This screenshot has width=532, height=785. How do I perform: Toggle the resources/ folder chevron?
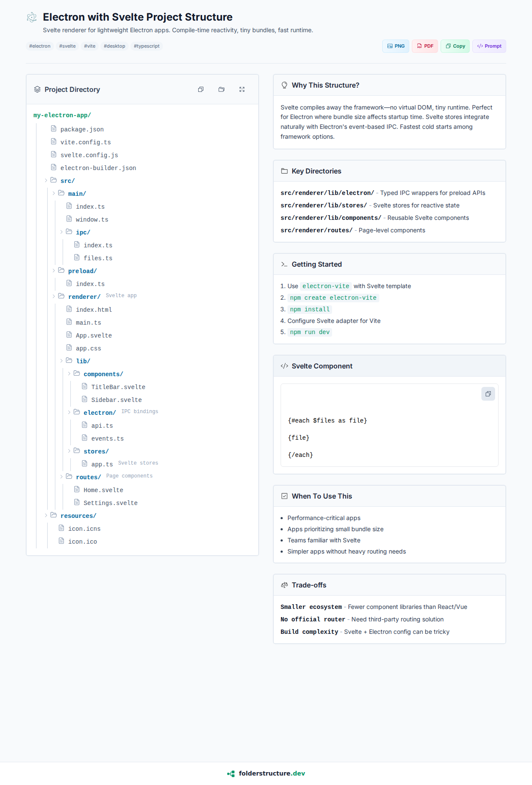click(46, 515)
